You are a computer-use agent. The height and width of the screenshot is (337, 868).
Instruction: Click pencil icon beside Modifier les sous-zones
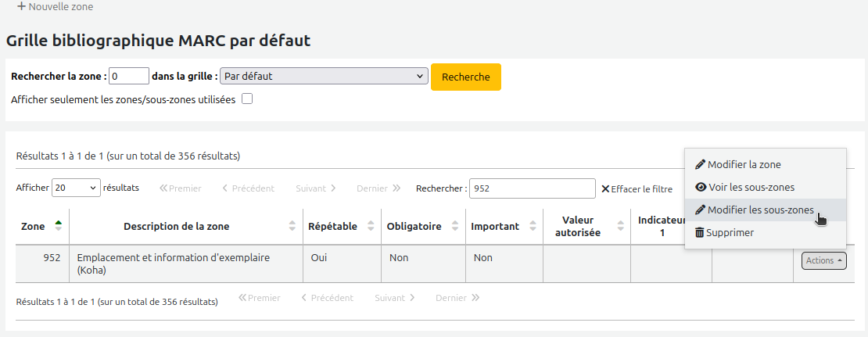pyautogui.click(x=701, y=210)
